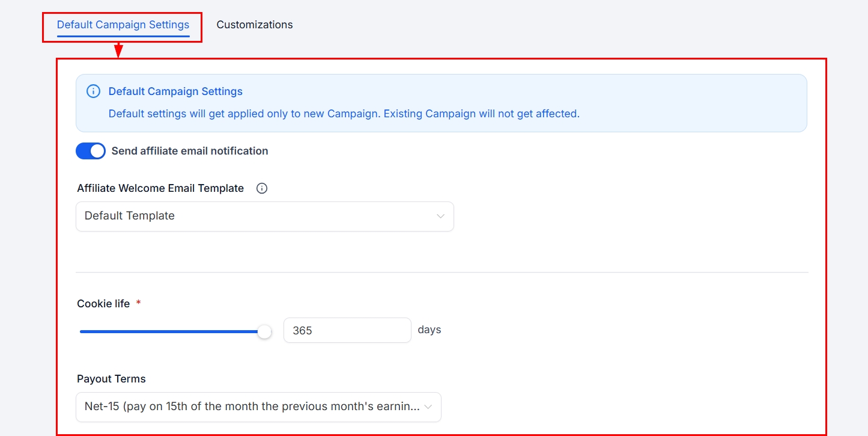The width and height of the screenshot is (868, 436).
Task: Click the 'Affiliate Welcome Email Template' label
Action: click(x=160, y=188)
